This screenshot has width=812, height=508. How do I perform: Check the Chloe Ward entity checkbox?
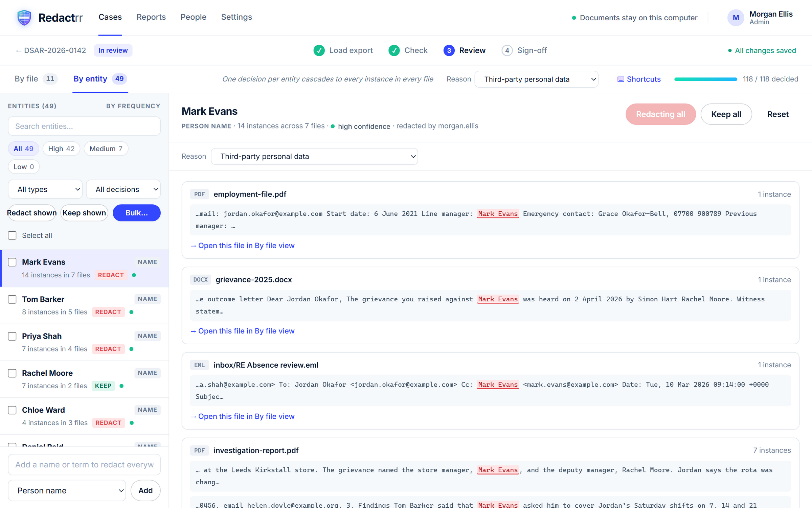point(12,410)
